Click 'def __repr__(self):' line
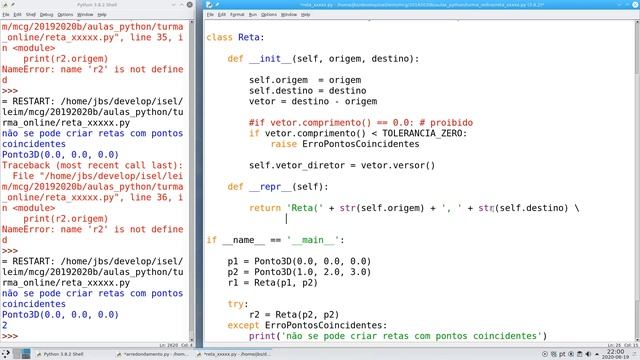 (x=278, y=187)
